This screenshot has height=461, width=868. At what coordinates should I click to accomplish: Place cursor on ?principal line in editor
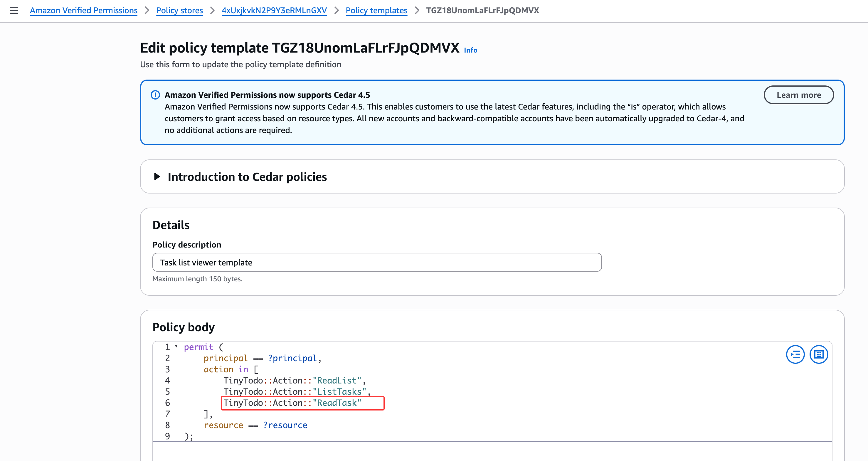tap(292, 358)
